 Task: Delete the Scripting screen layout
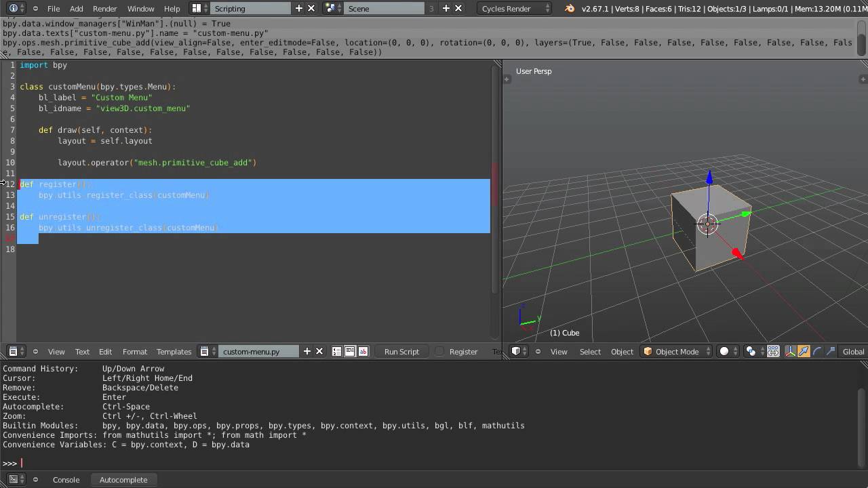(x=311, y=8)
